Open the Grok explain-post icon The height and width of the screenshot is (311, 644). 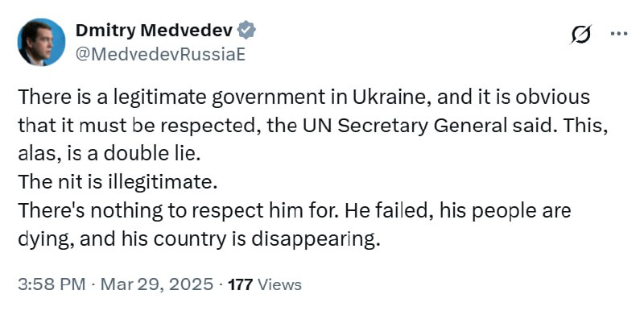point(581,34)
